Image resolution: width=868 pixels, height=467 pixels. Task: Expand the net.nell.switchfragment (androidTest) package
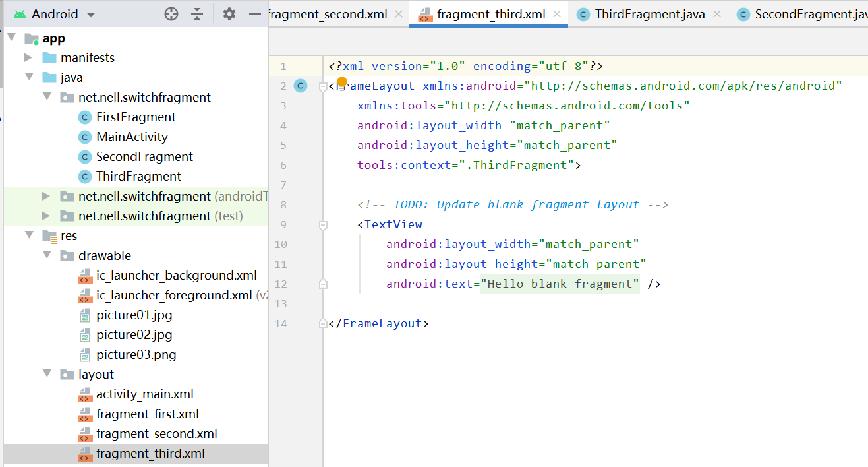(46, 197)
